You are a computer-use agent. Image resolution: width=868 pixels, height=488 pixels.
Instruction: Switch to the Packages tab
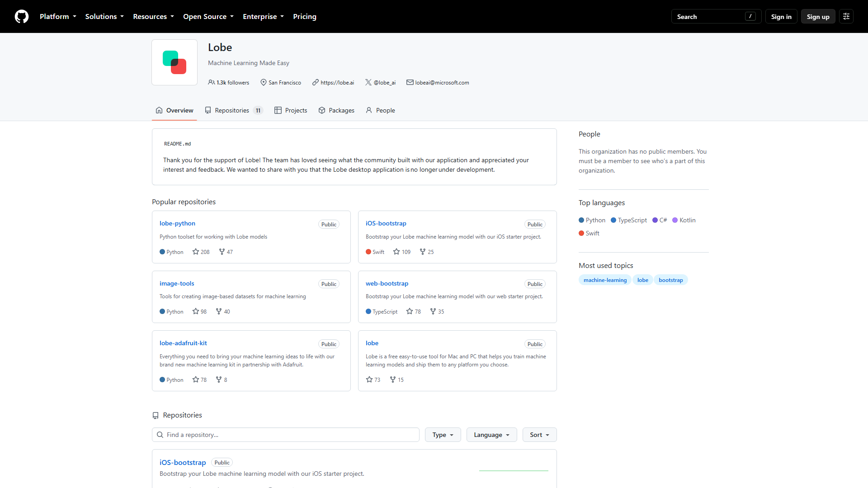click(336, 110)
